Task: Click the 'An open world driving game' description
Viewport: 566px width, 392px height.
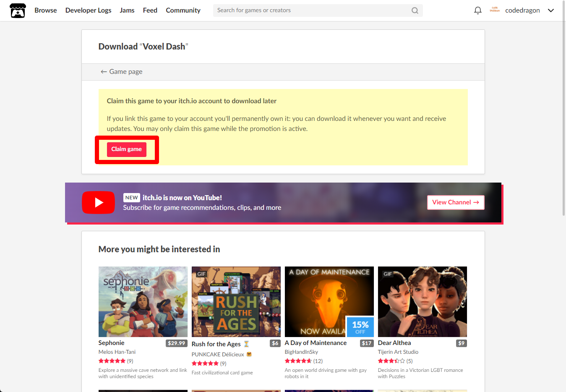Action: point(326,373)
